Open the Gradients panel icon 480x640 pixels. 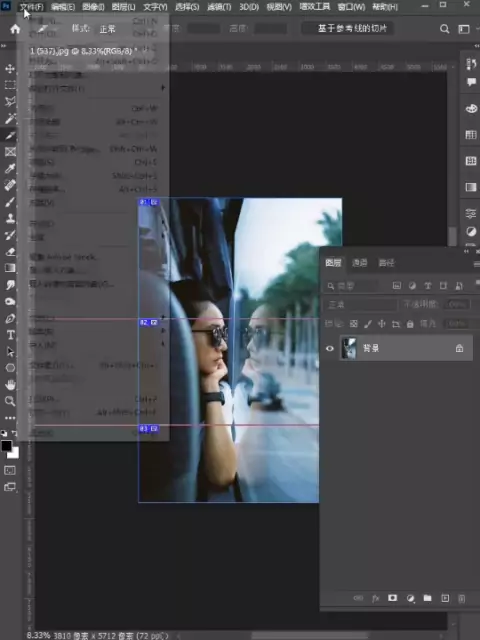pos(471,187)
